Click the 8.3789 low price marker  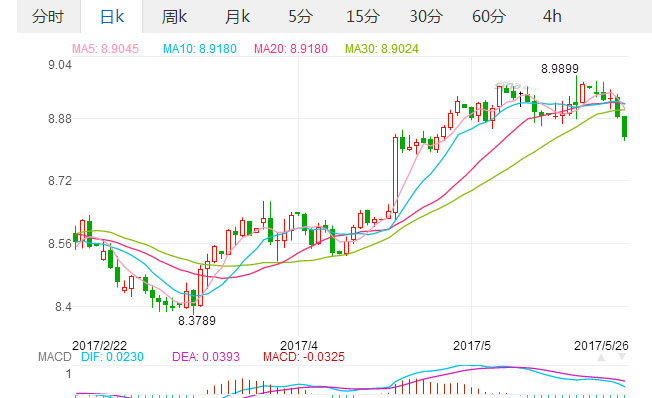point(197,321)
